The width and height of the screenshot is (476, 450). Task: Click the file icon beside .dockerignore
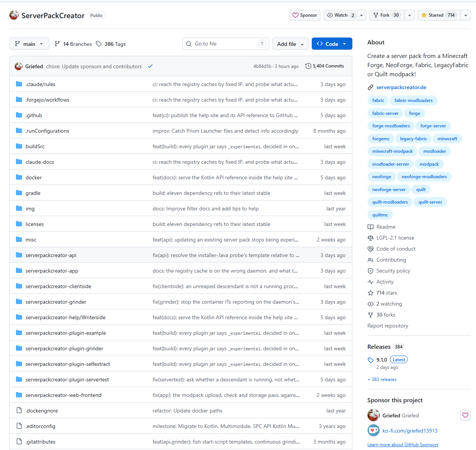coord(19,410)
